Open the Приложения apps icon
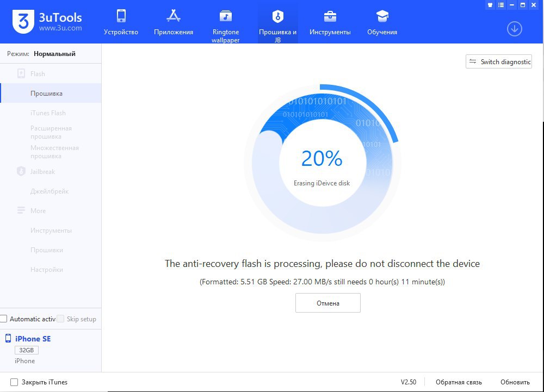Image resolution: width=544 pixels, height=392 pixels. [x=174, y=16]
